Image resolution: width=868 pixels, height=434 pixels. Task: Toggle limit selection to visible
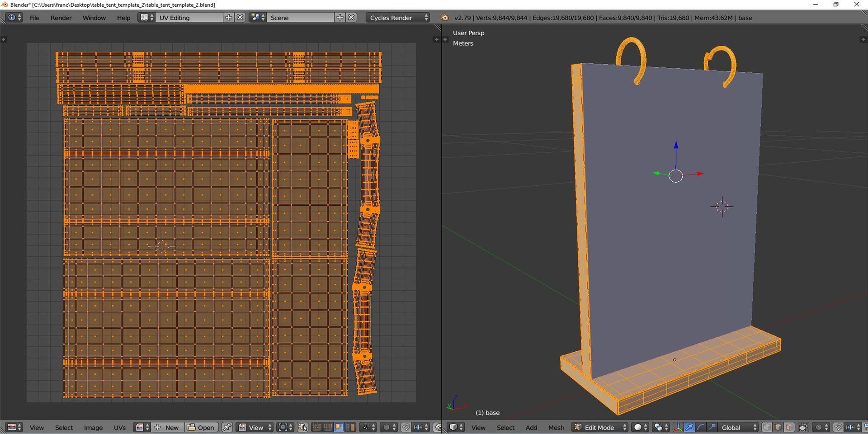point(803,427)
